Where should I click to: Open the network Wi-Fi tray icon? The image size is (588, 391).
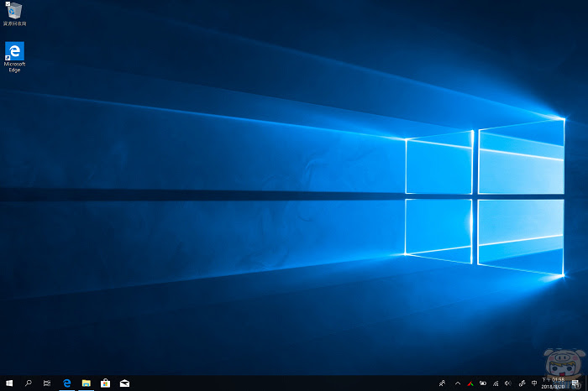[x=496, y=383]
